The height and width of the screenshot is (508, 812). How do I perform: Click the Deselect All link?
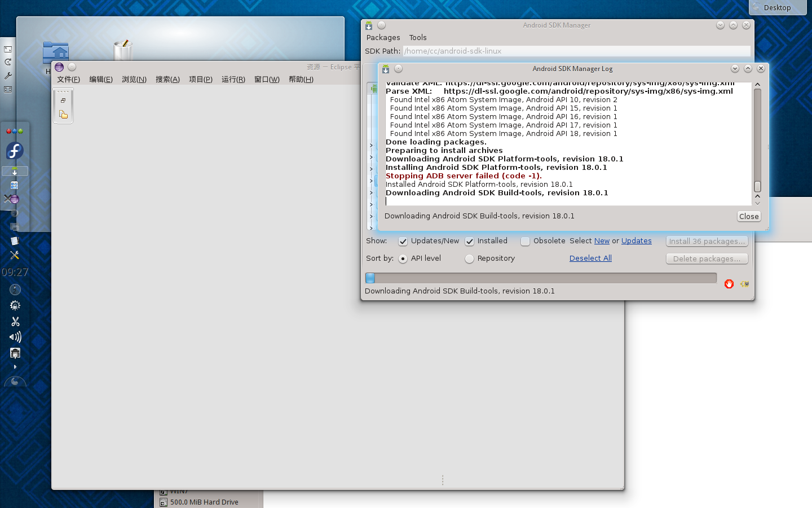coord(590,259)
